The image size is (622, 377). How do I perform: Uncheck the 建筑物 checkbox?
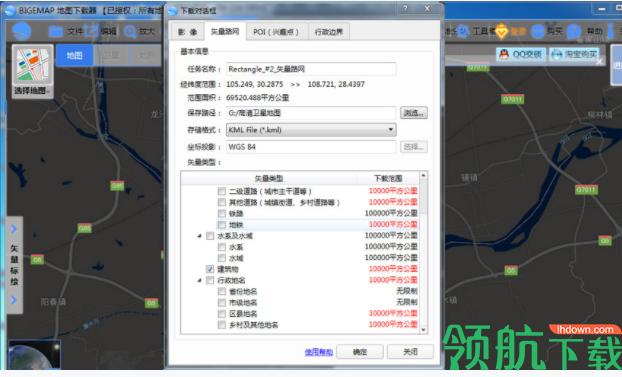(210, 269)
